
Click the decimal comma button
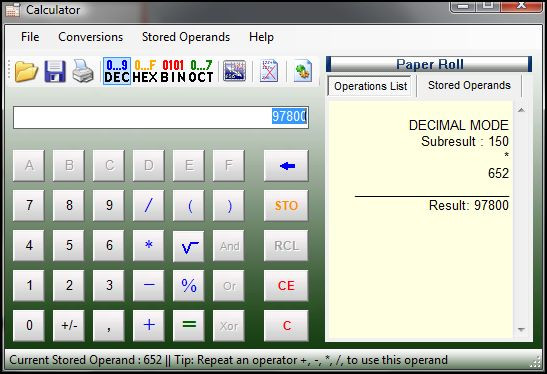click(108, 326)
